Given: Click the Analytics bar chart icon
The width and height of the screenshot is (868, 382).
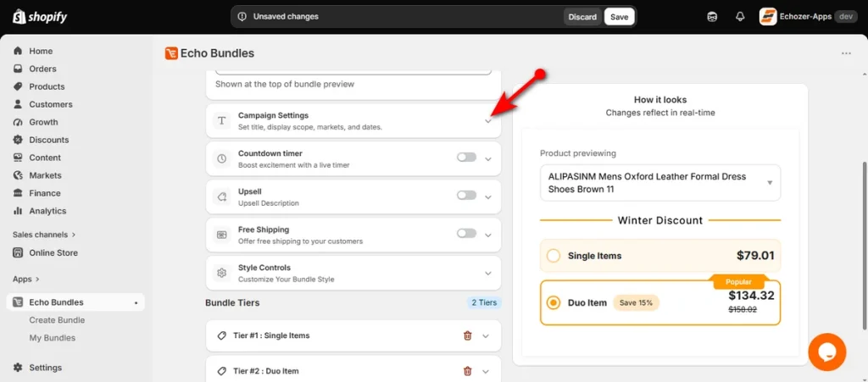Looking at the screenshot, I should [x=19, y=211].
